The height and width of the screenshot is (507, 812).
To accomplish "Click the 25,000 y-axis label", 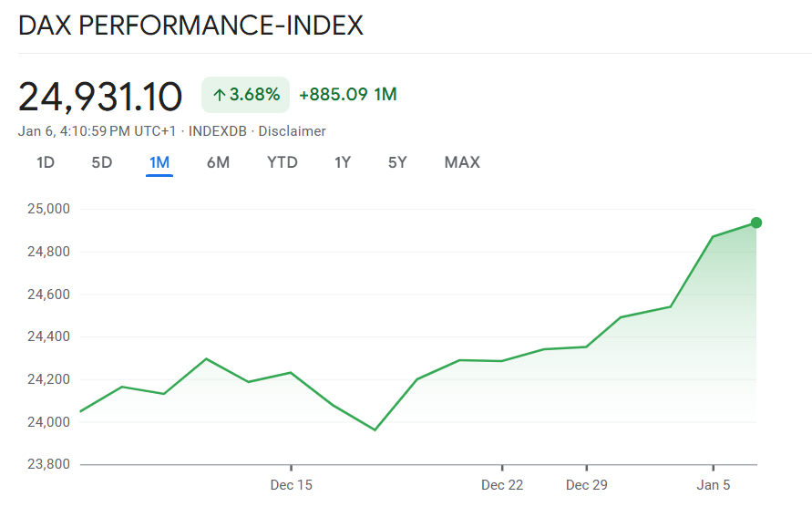I will click(x=50, y=209).
